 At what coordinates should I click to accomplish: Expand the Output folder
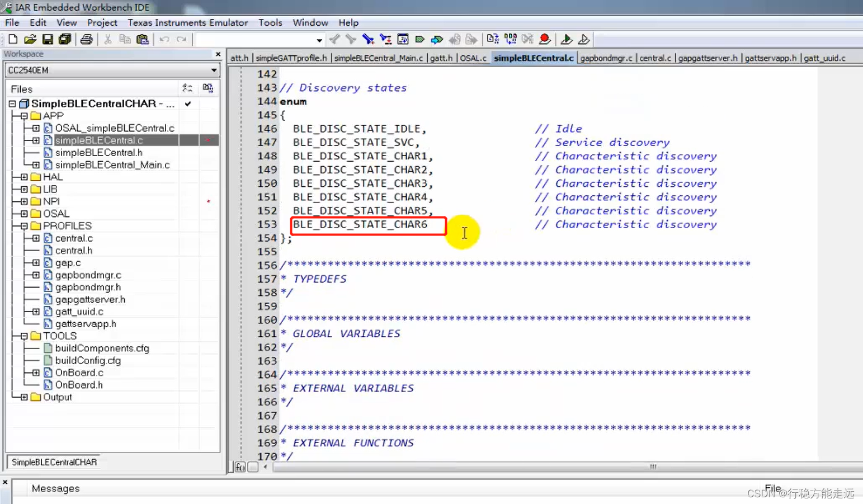tap(24, 398)
